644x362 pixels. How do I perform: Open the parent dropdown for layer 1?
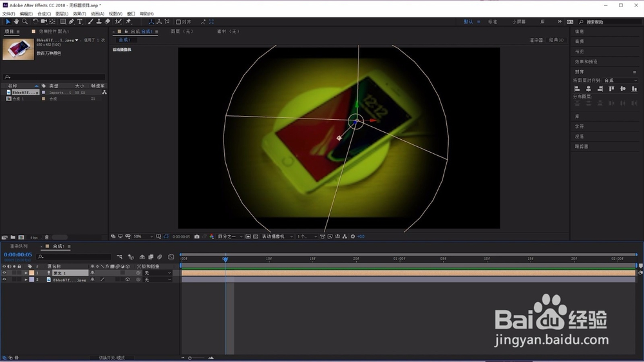pos(158,273)
